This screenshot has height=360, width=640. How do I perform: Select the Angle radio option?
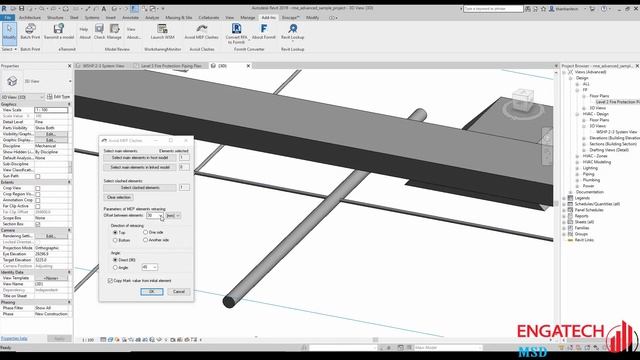coord(115,267)
